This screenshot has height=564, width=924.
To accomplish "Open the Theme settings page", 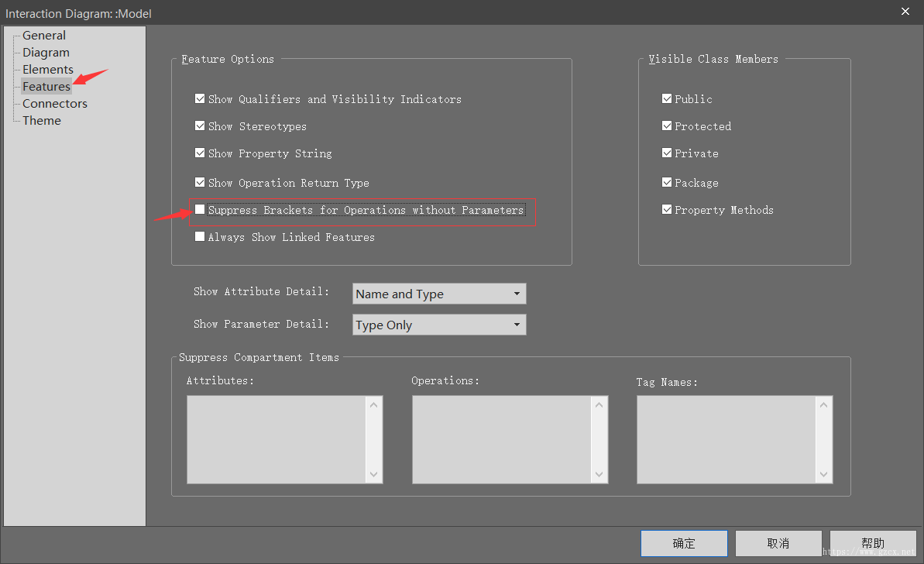I will click(41, 121).
